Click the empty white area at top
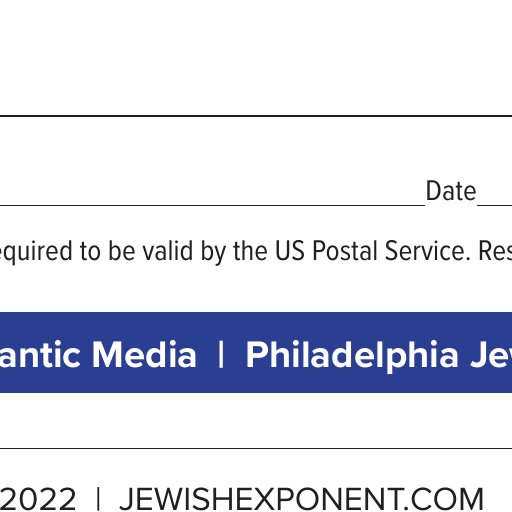This screenshot has width=512, height=512. coord(256,55)
